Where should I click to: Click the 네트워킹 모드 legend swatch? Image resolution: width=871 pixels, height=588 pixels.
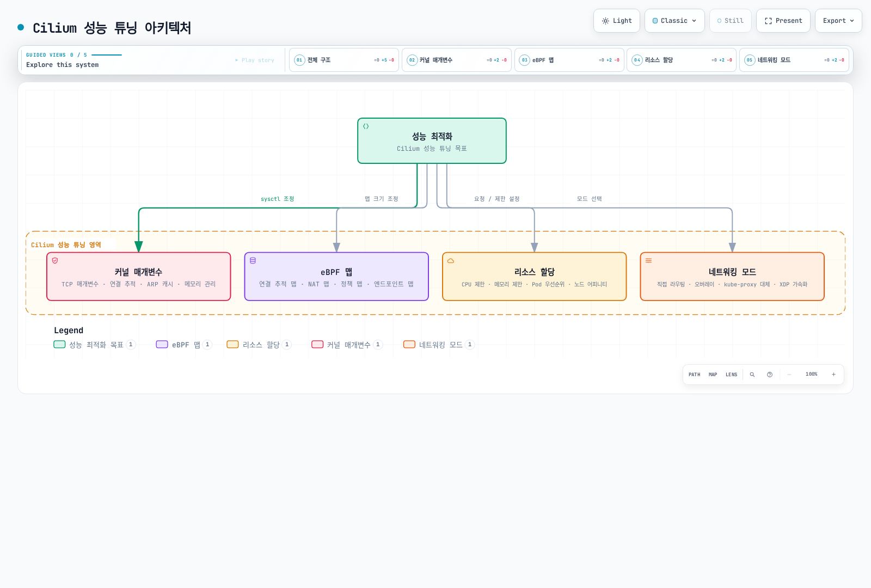(x=409, y=345)
